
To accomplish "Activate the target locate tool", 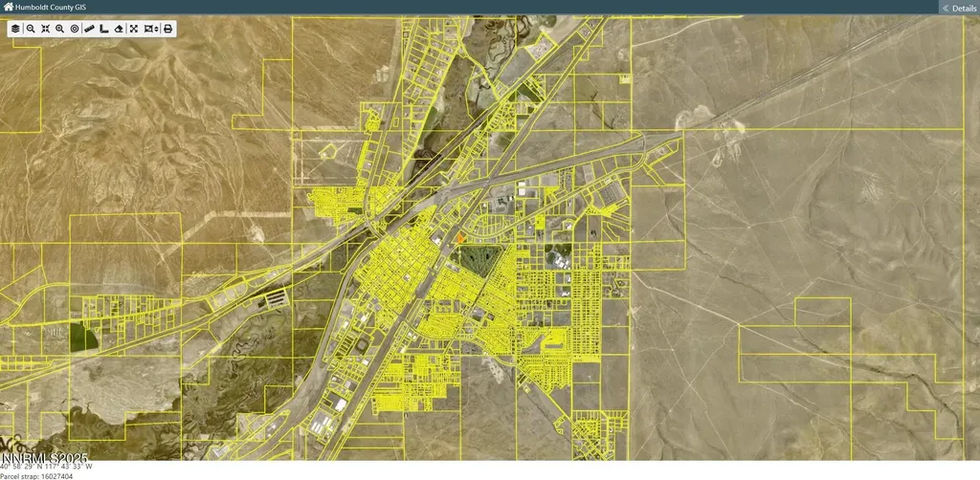I will click(75, 29).
